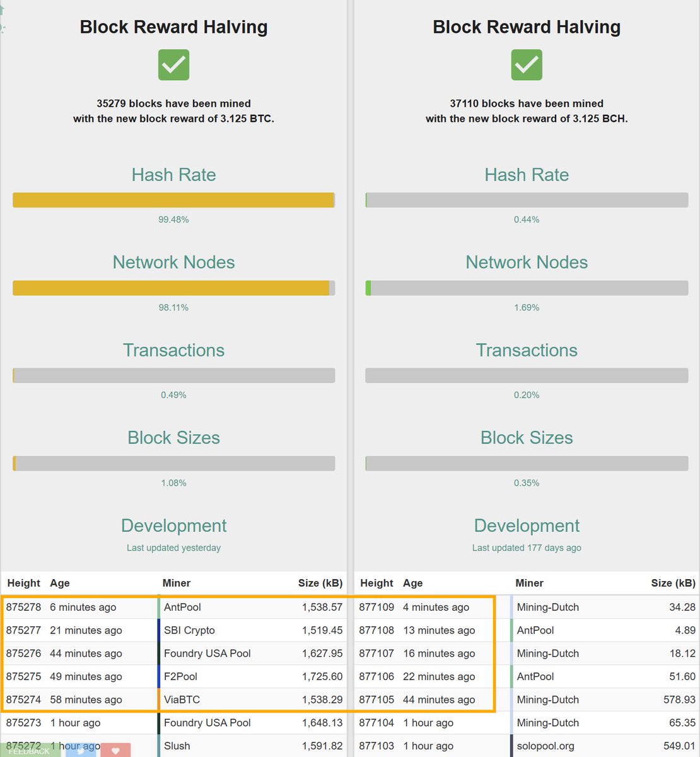Click BCH table Miner column header
The width and height of the screenshot is (700, 757).
point(529,583)
